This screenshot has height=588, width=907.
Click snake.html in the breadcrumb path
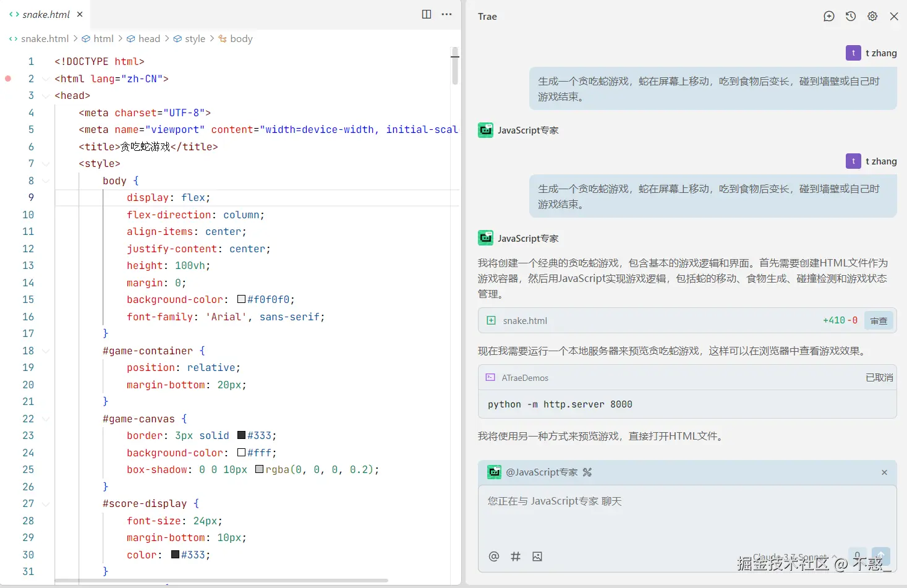point(45,38)
